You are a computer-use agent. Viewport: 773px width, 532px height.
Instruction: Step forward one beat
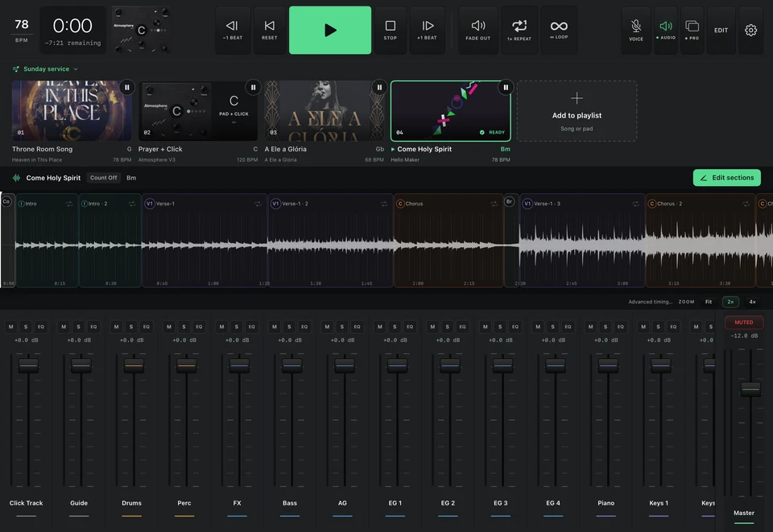427,30
